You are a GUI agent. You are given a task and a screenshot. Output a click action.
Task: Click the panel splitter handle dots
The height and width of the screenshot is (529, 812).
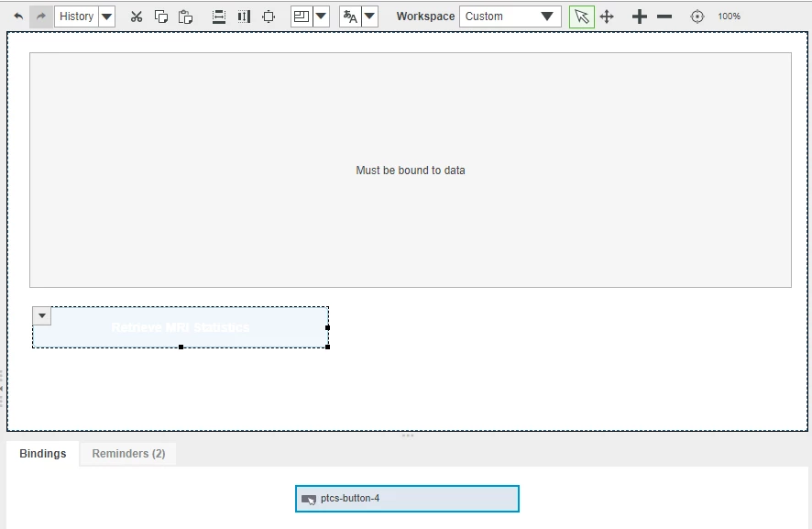408,435
